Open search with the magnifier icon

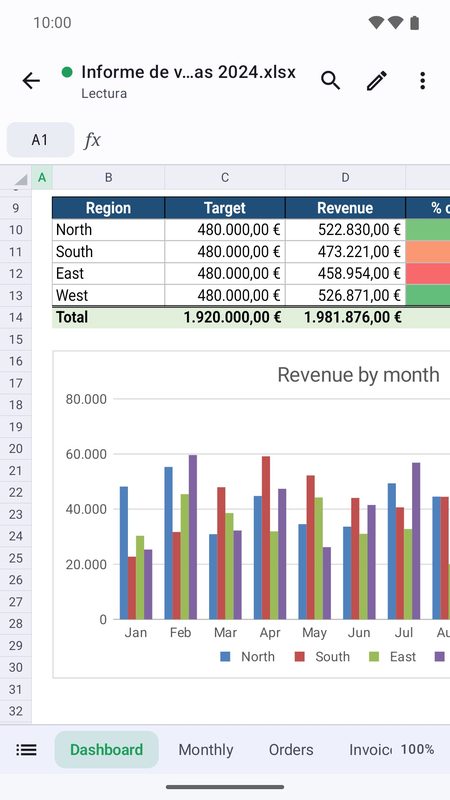point(331,81)
